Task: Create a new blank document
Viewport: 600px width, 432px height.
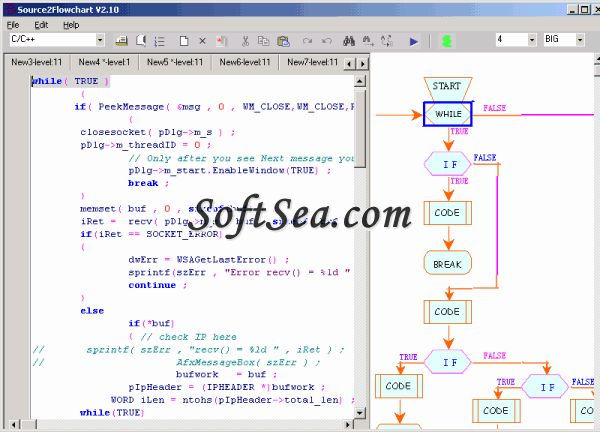Action: click(184, 41)
